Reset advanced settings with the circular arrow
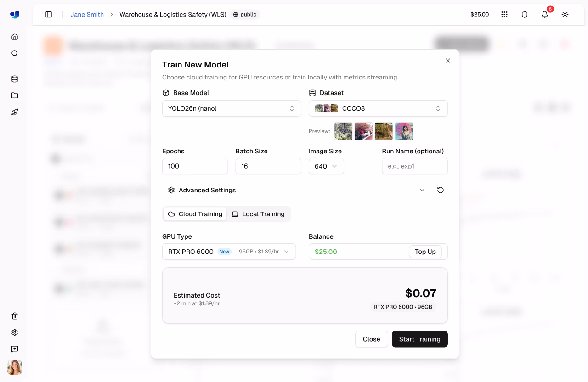This screenshot has height=382, width=588. [x=441, y=190]
